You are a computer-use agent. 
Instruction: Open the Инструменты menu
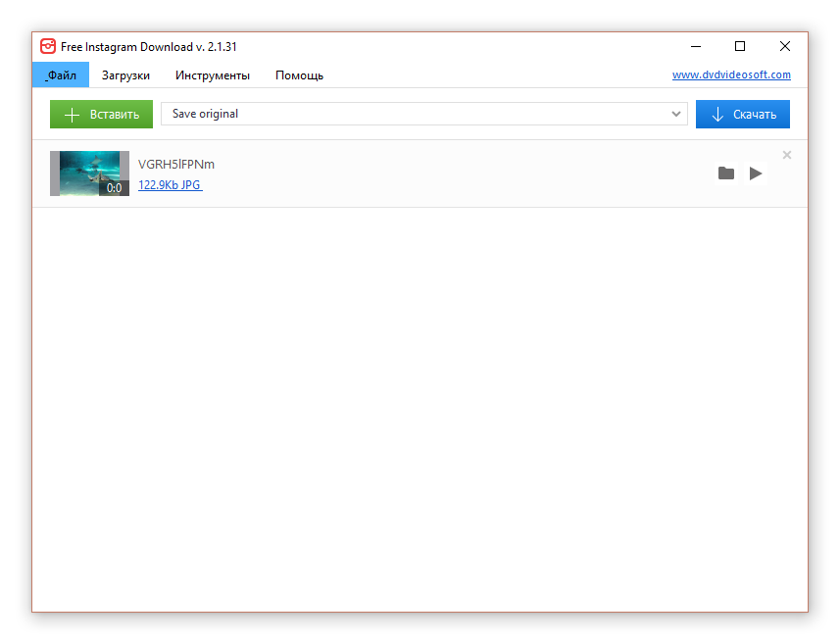tap(212, 75)
